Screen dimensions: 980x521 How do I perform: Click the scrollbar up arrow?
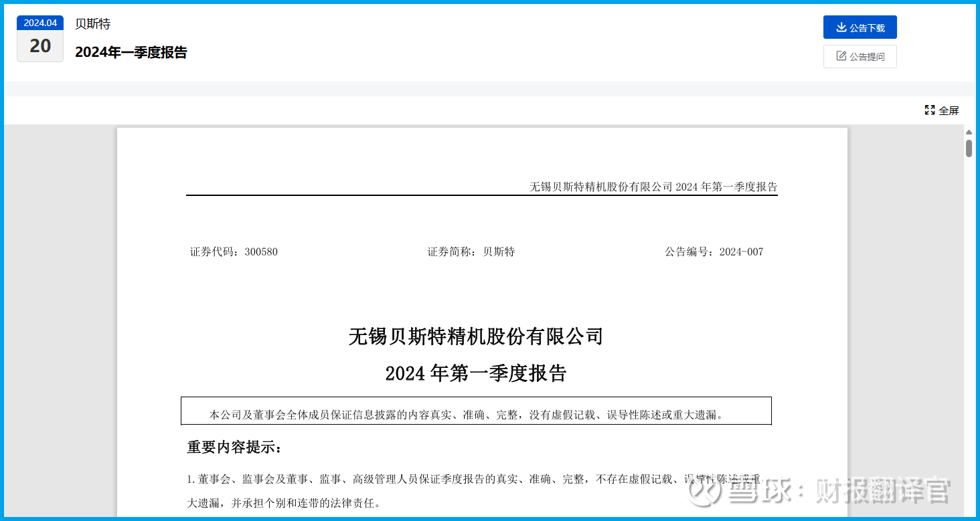[969, 132]
